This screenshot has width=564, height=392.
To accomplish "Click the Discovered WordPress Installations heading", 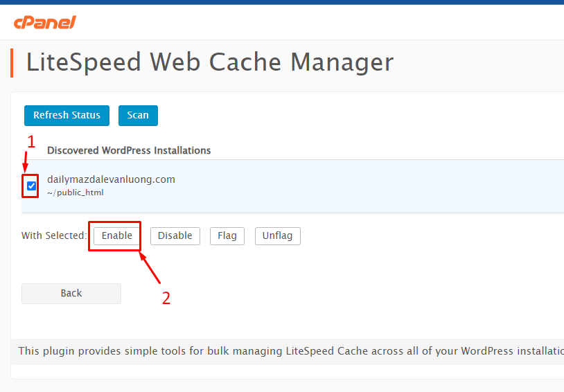I will (x=129, y=150).
